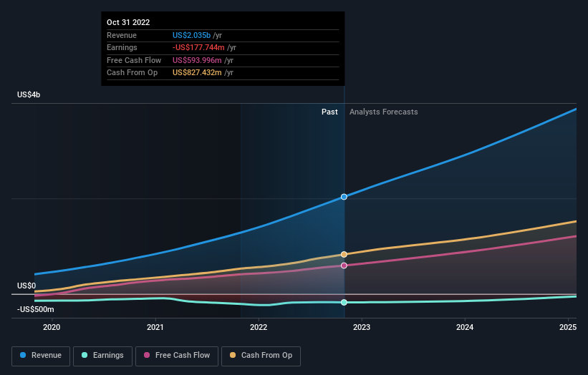Click the 2021 x-axis label
The width and height of the screenshot is (588, 375).
155,327
